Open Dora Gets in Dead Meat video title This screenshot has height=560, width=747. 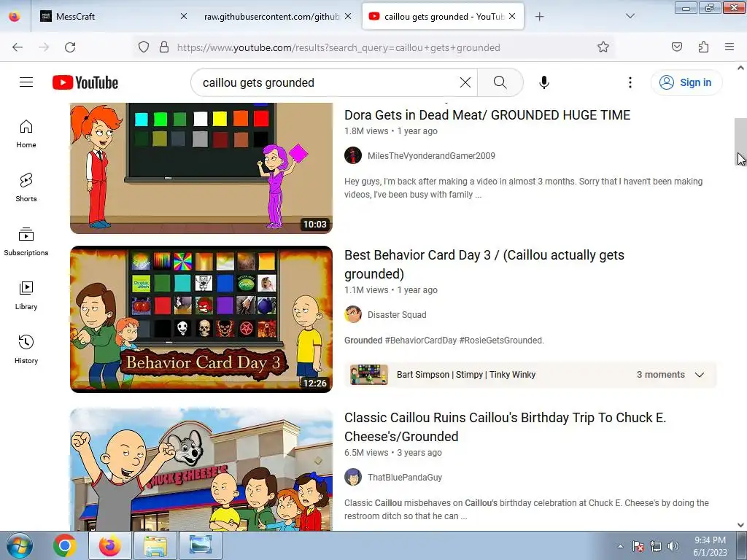click(487, 115)
